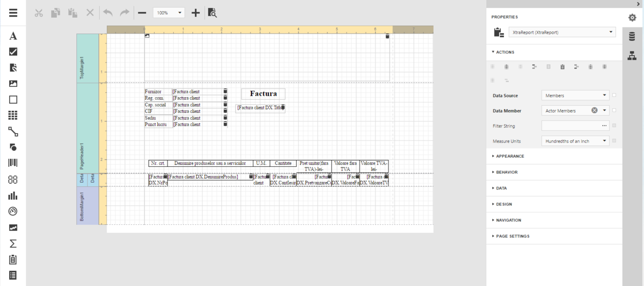Toggle the marker square beside Measure Units

point(614,141)
